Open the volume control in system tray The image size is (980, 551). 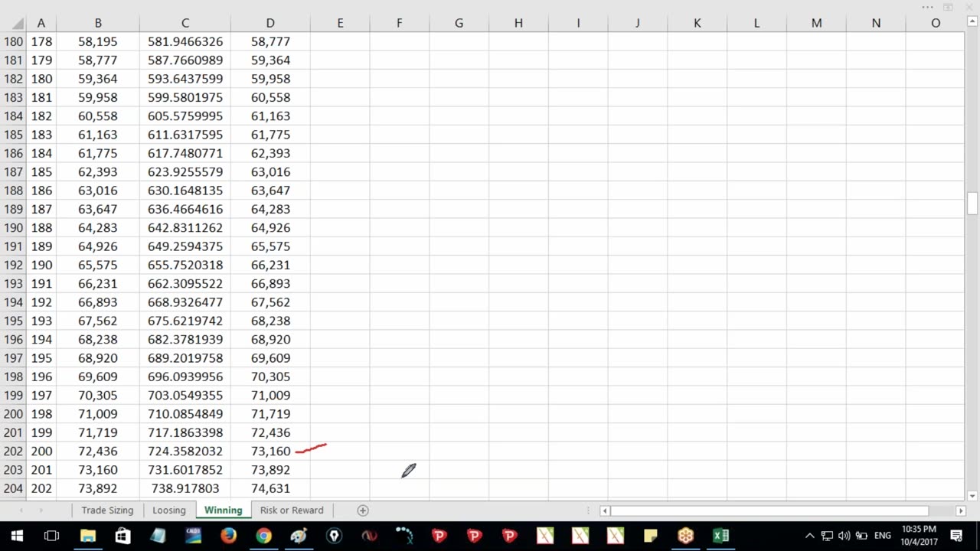coord(844,536)
